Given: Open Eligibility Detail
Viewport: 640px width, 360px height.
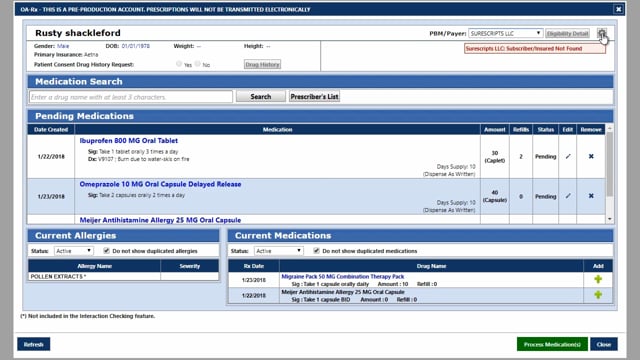Looking at the screenshot, I should (567, 33).
